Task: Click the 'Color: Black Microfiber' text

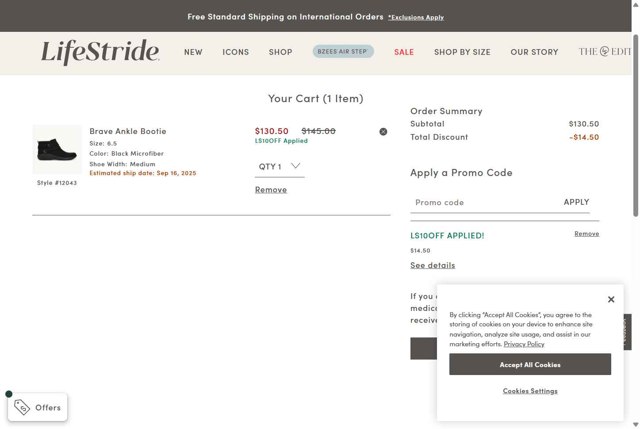Action: [127, 153]
